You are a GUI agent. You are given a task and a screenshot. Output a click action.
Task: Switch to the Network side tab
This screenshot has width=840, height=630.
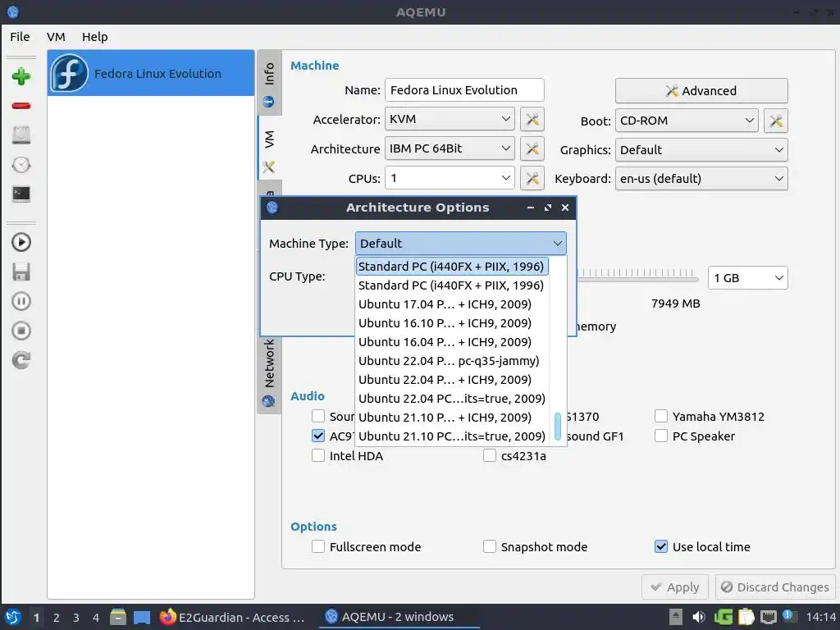[x=269, y=372]
